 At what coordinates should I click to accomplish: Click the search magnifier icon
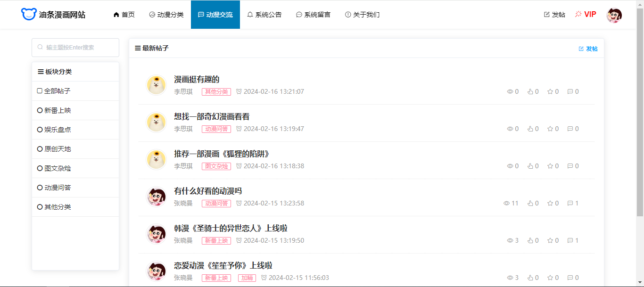tap(40, 47)
